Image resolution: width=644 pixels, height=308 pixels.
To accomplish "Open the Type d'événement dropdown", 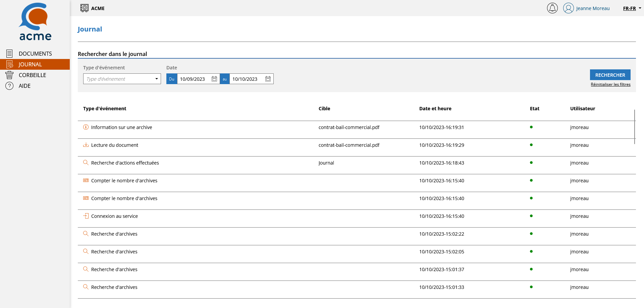I will click(122, 79).
